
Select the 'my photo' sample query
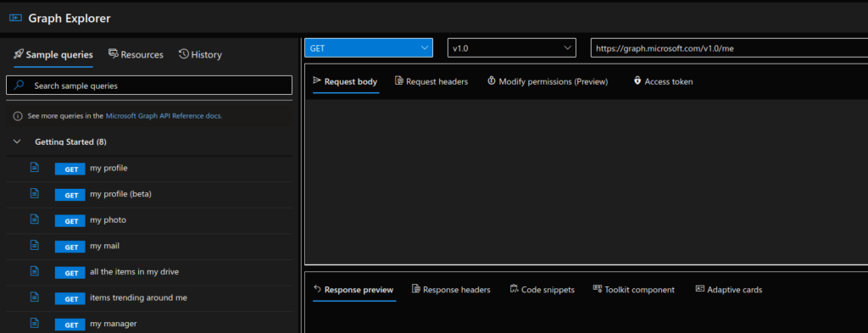[149, 220]
